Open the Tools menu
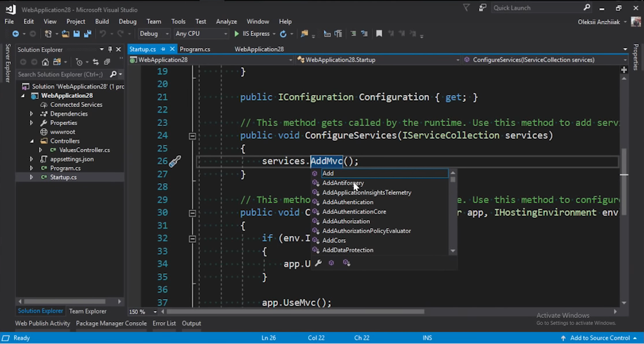Screen dimensions: 644x344 pos(178,21)
